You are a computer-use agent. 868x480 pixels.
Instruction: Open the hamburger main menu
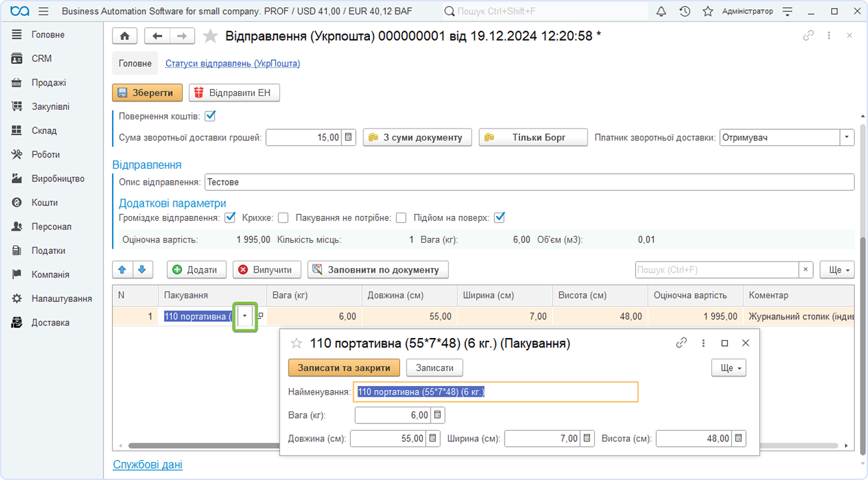44,11
